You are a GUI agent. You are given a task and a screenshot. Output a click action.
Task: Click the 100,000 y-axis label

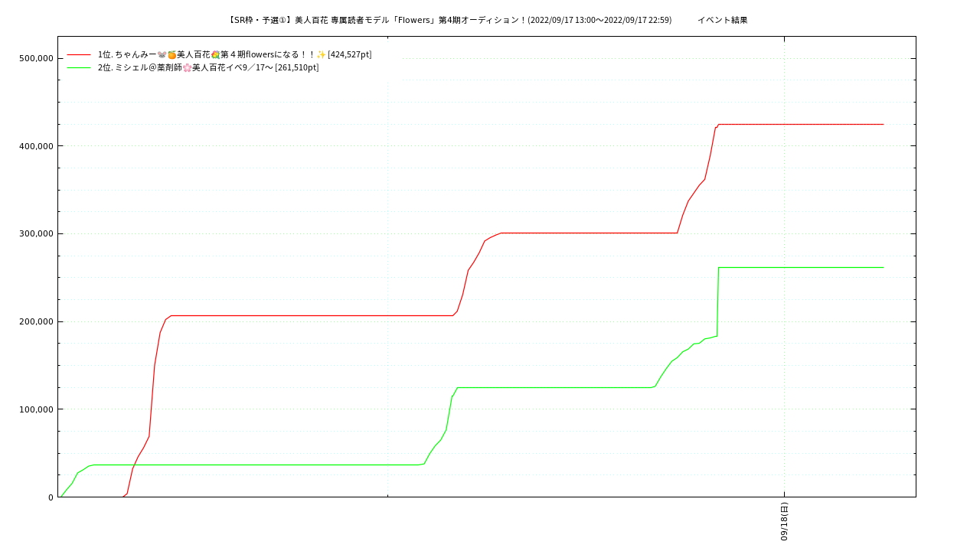pos(35,409)
